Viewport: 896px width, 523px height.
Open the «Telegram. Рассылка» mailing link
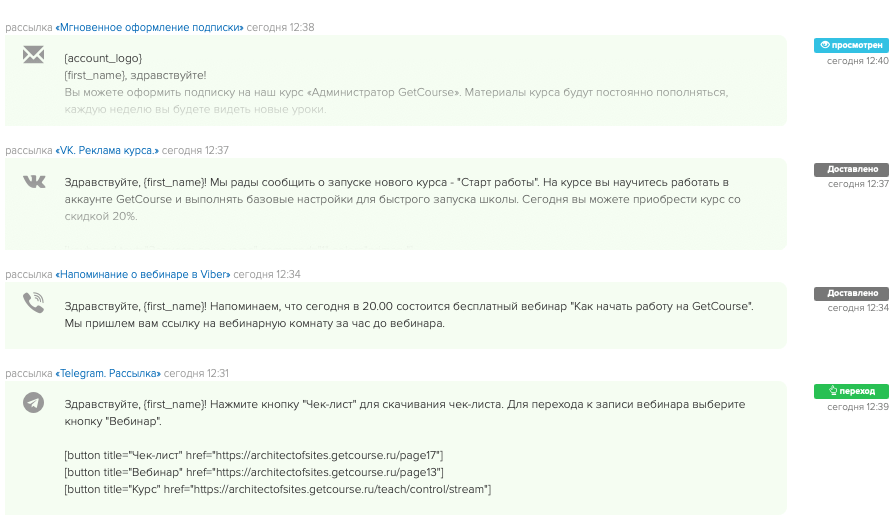click(x=108, y=373)
